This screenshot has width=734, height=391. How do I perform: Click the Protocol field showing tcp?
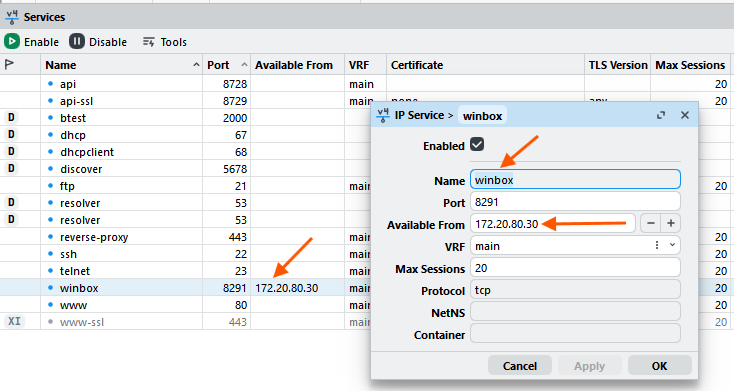(x=575, y=290)
